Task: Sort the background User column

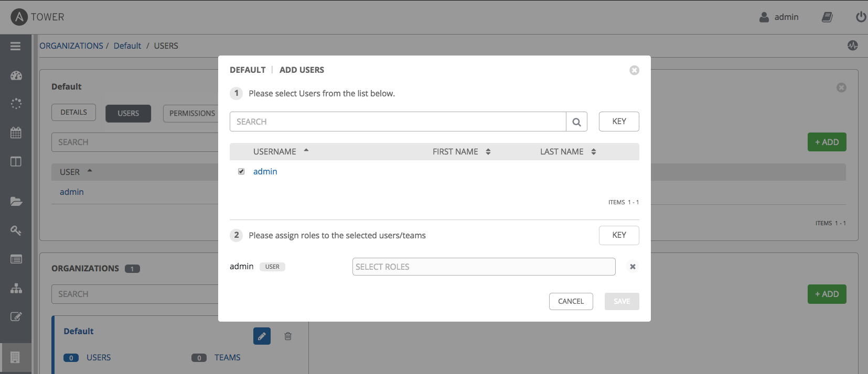Action: coord(76,172)
